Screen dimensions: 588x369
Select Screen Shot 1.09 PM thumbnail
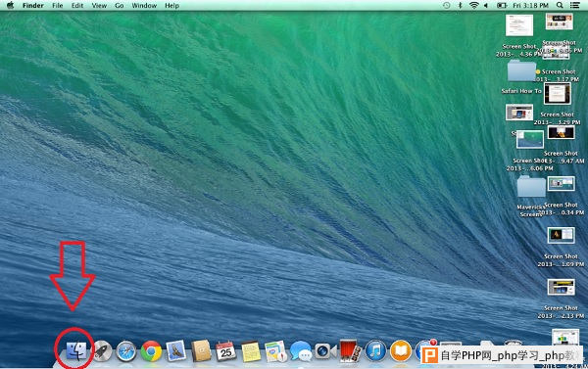tap(561, 235)
